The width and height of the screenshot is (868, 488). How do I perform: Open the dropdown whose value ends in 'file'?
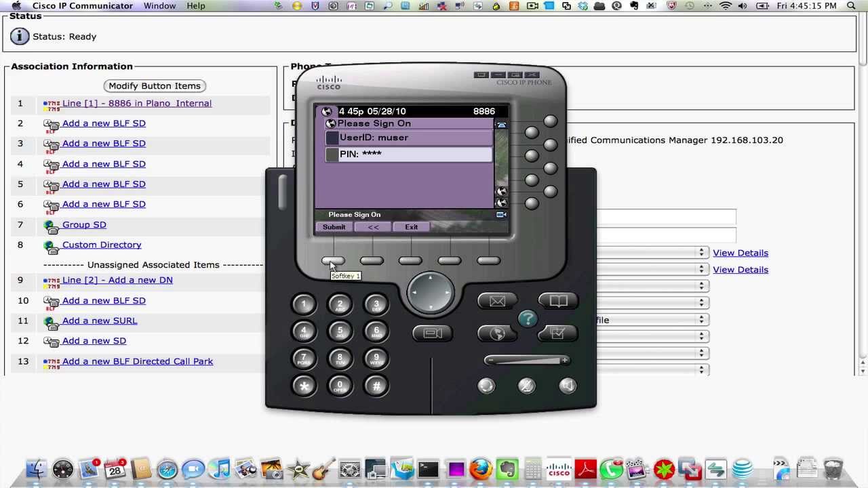652,320
